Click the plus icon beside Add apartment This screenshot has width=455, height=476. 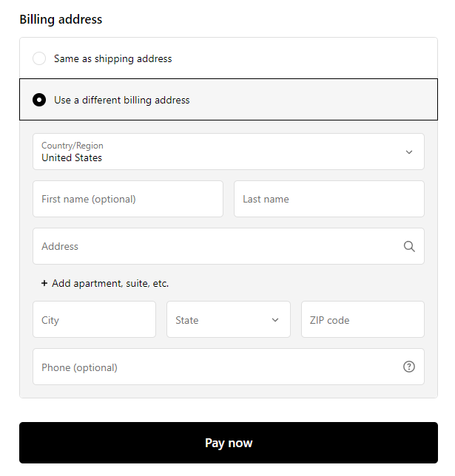pos(44,283)
